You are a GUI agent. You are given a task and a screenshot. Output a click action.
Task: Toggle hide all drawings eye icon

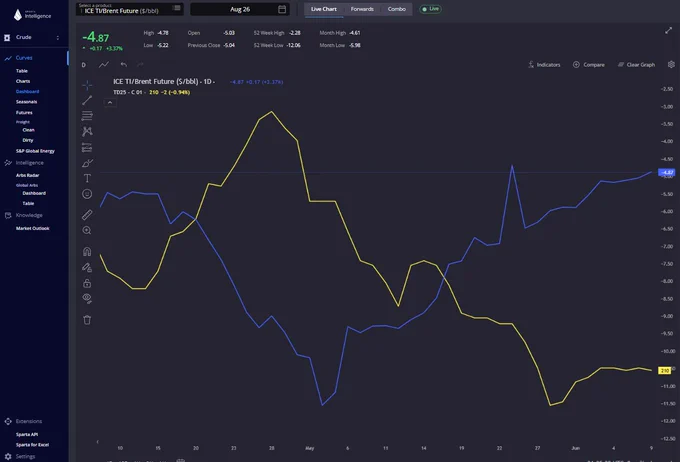click(87, 298)
